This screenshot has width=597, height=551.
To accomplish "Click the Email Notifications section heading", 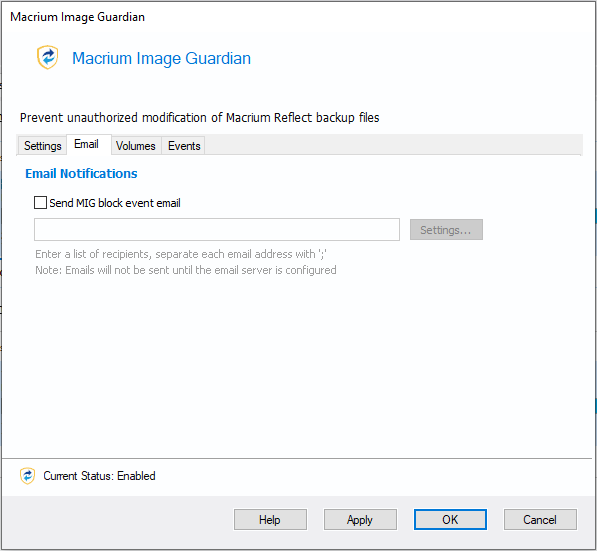I will pos(81,174).
